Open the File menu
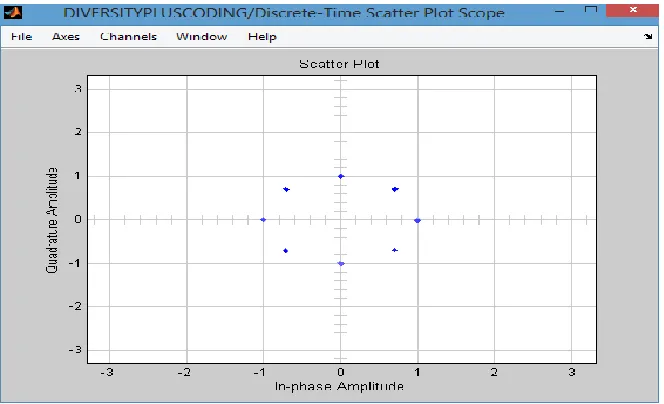The image size is (664, 404). coord(22,37)
